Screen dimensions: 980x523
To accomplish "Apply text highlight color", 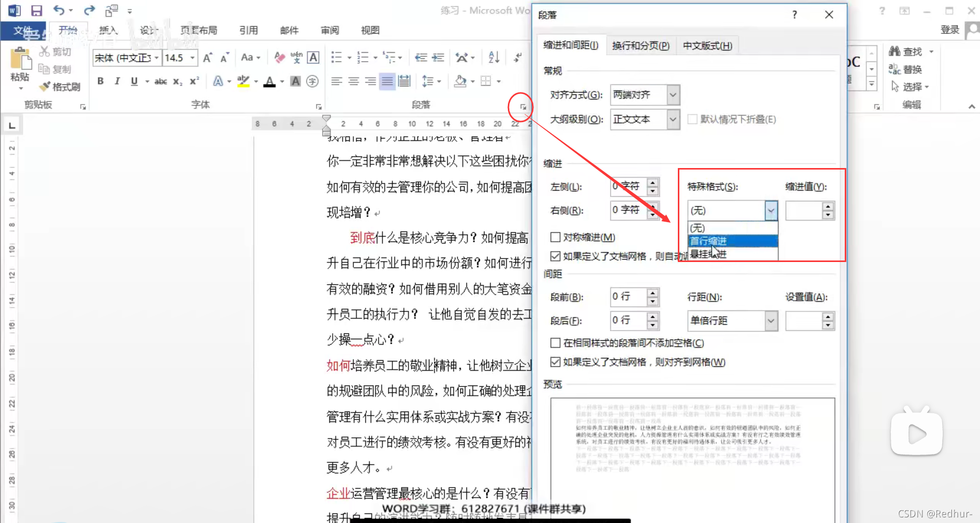I will (244, 81).
